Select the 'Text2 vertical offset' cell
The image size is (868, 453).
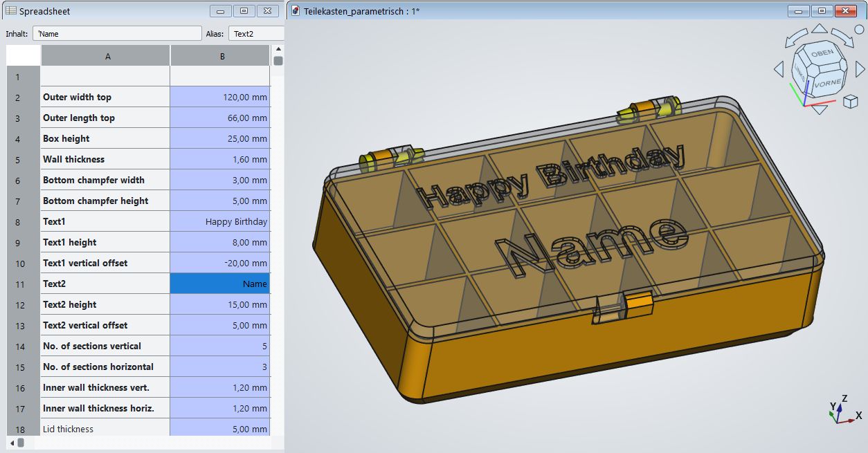[x=105, y=325]
